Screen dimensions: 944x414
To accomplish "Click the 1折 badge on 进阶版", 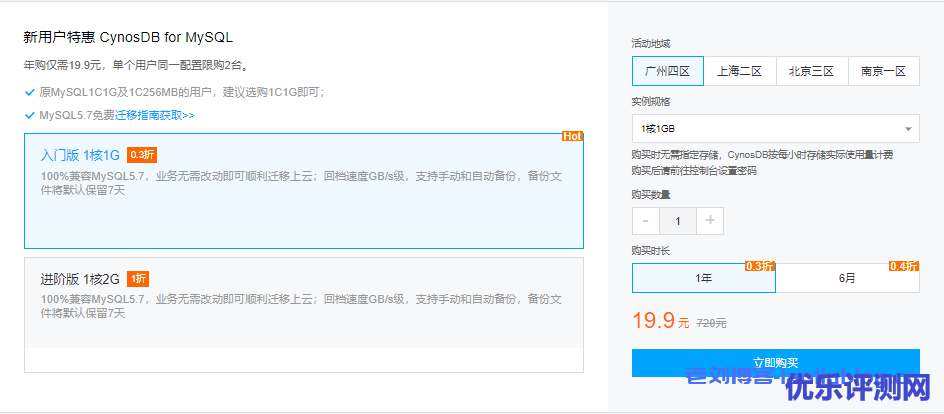I will (x=138, y=279).
